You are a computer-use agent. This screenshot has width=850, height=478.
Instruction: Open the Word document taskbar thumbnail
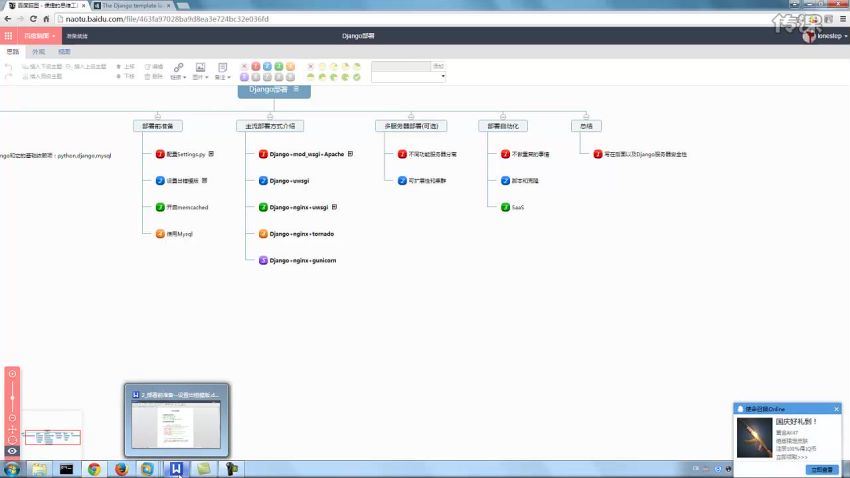(x=176, y=420)
